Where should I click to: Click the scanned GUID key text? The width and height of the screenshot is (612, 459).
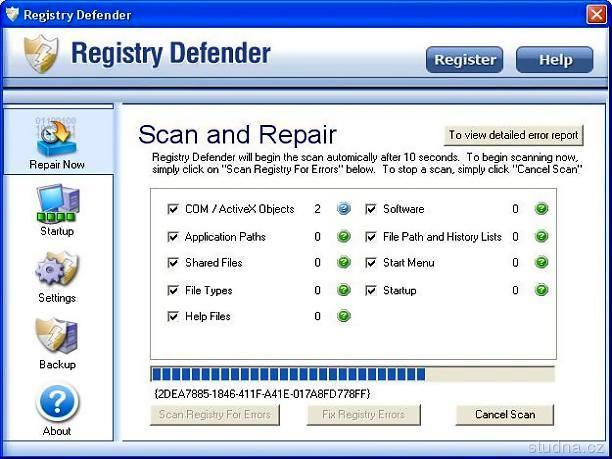click(262, 393)
